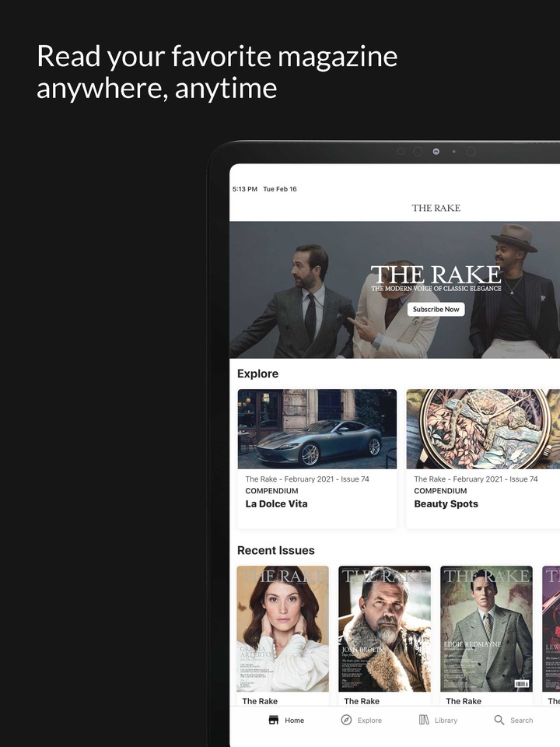Click the banner's large THE RAKE logo
560x747 pixels.
[x=436, y=275]
